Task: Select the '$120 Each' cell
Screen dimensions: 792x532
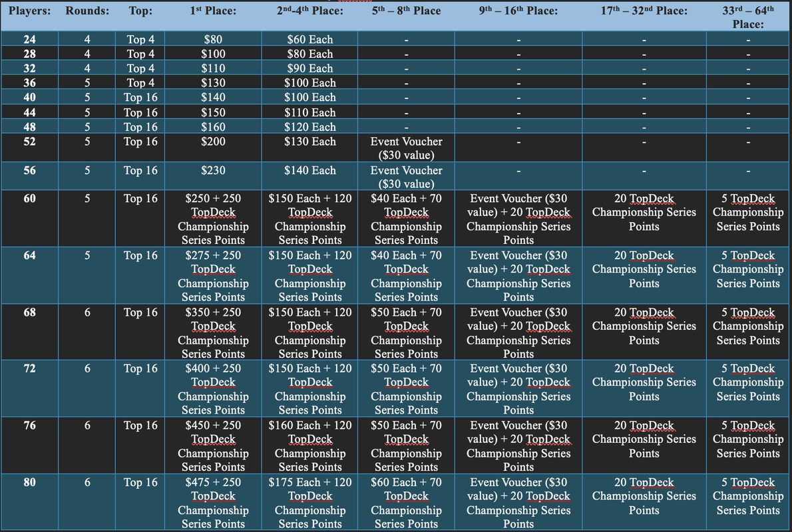Action: coord(309,127)
